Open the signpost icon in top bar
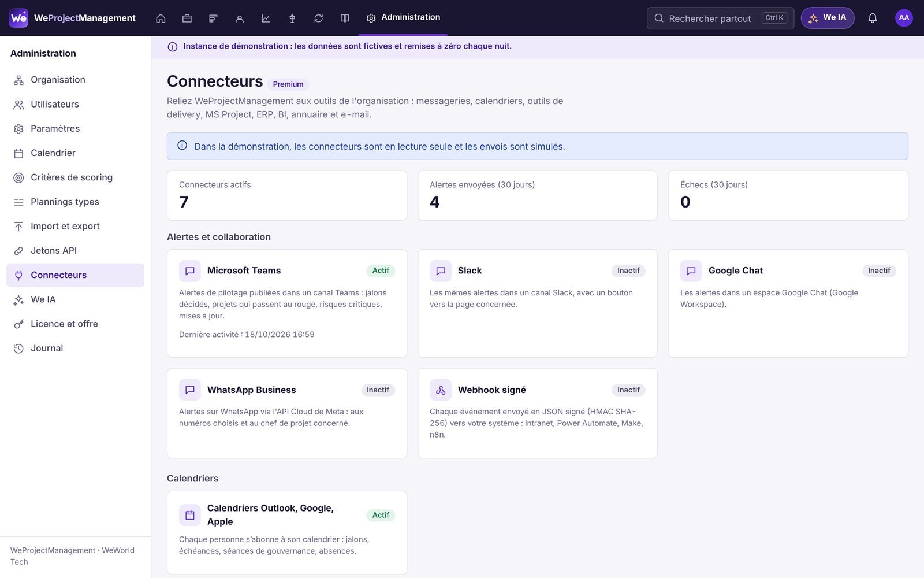 [x=292, y=18]
